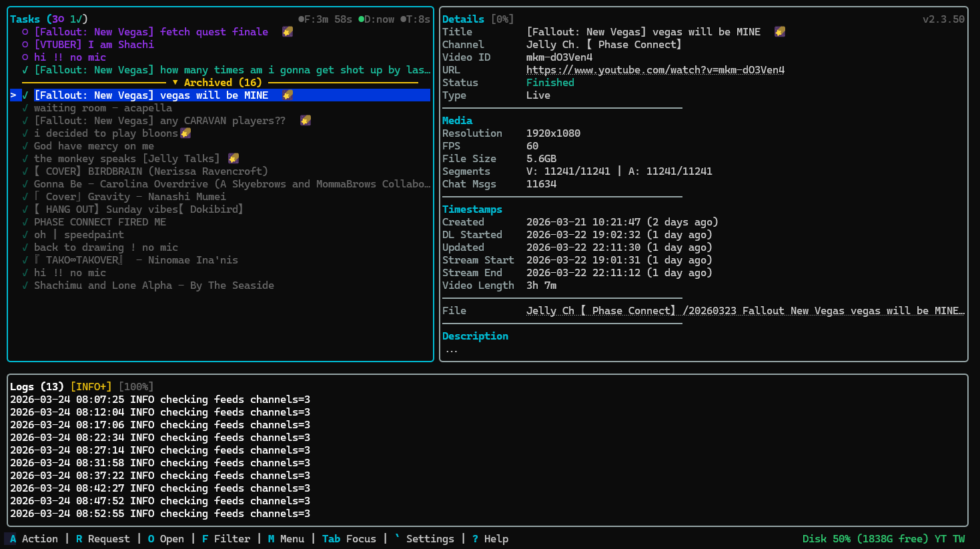Click the Media section heading
Screen dimensions: 980x549
coord(457,121)
